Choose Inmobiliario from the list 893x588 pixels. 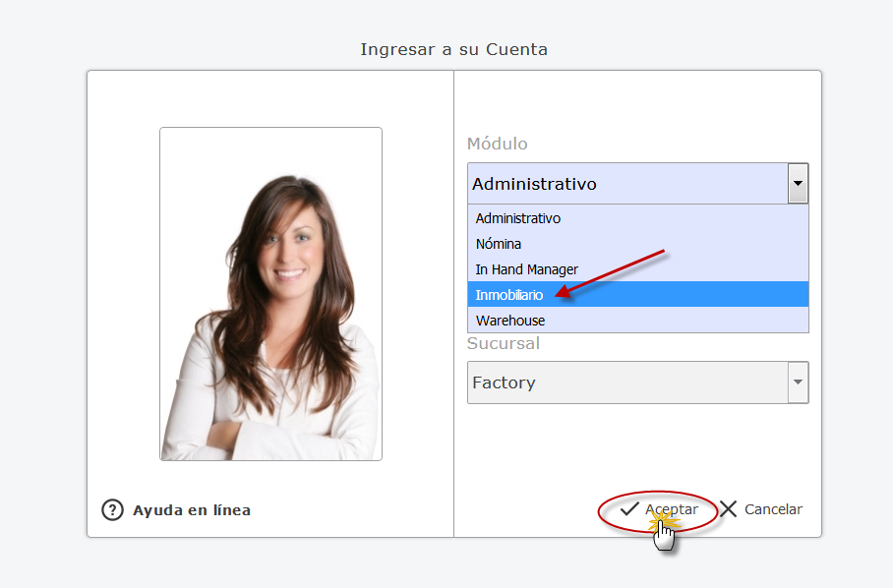(x=638, y=294)
